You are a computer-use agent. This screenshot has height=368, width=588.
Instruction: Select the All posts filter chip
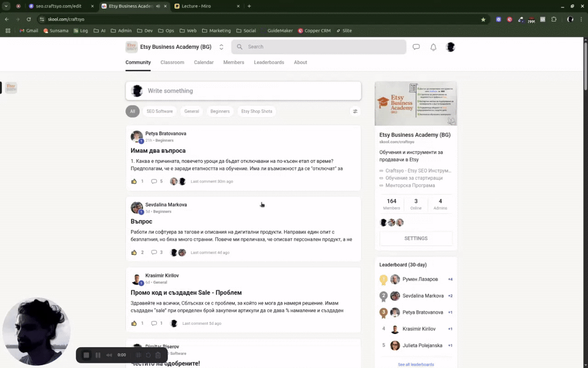point(133,111)
